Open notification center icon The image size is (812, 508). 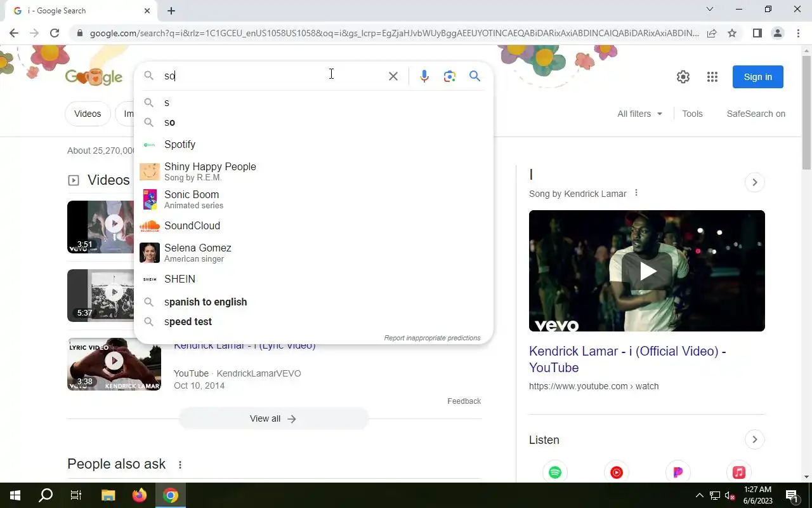(x=792, y=495)
